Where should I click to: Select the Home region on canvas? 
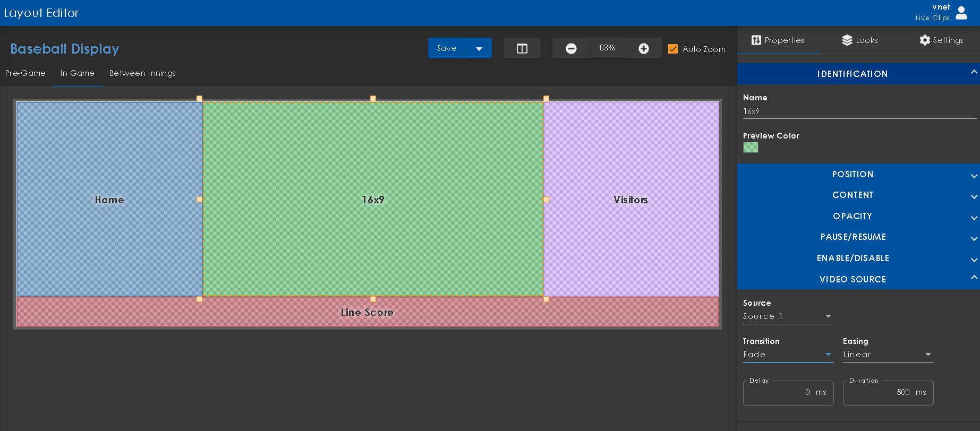click(109, 200)
